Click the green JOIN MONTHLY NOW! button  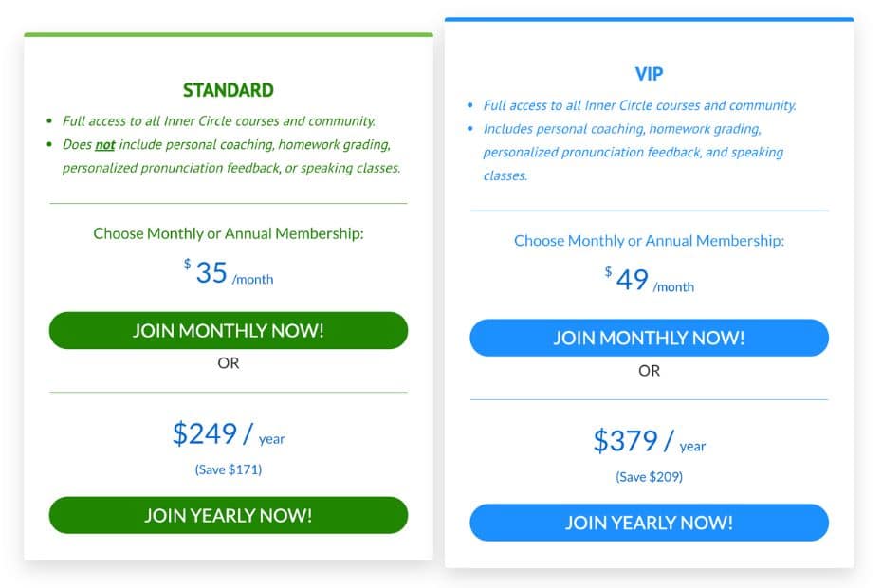[x=228, y=330]
